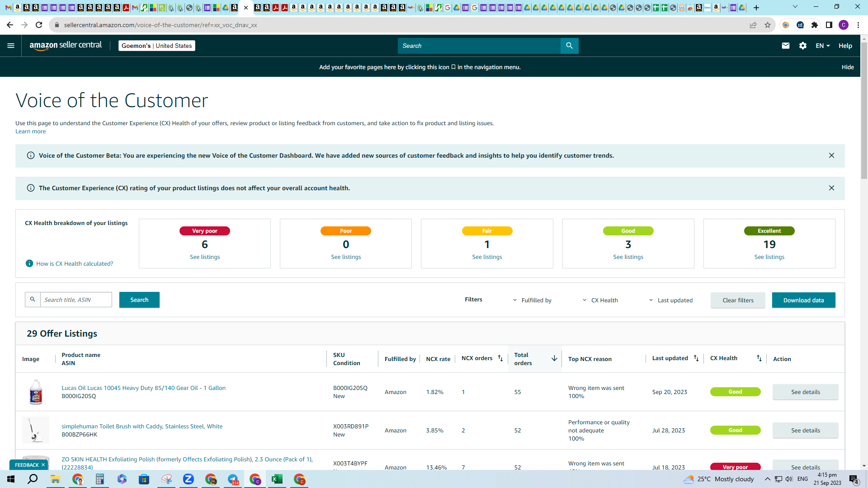Show hidden system tray icons chevron
The image size is (868, 488).
pyautogui.click(x=767, y=479)
